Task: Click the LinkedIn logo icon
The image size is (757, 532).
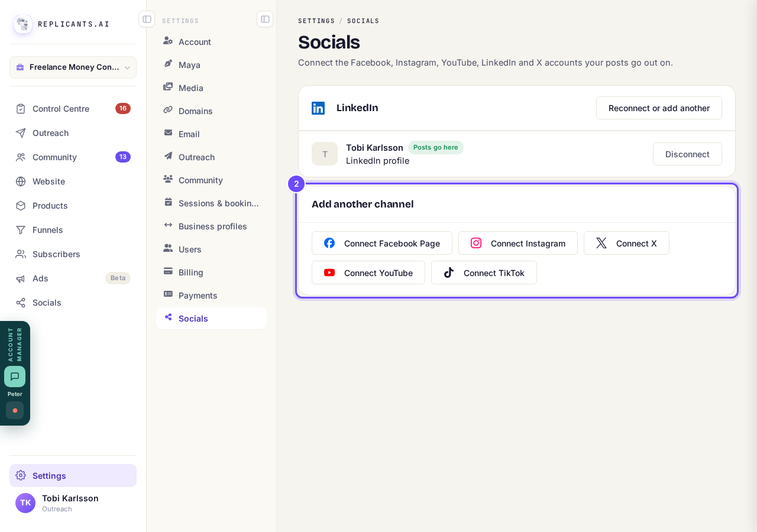Action: tap(318, 108)
